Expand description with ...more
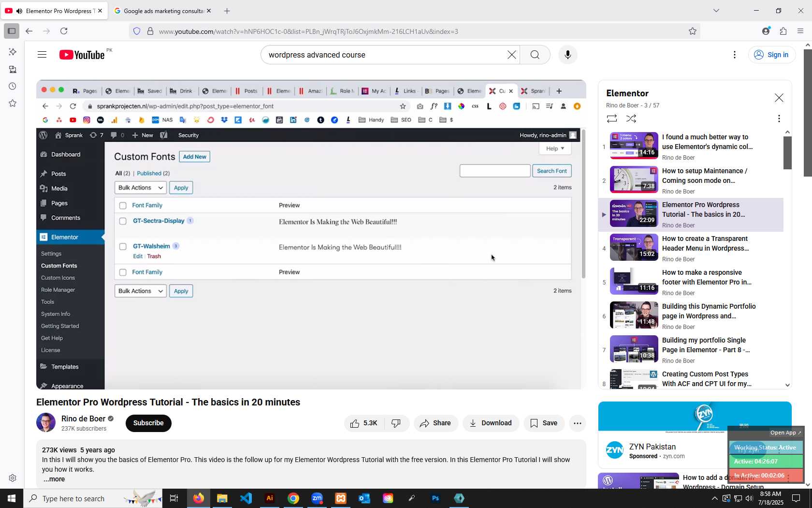This screenshot has height=508, width=812. tap(54, 479)
